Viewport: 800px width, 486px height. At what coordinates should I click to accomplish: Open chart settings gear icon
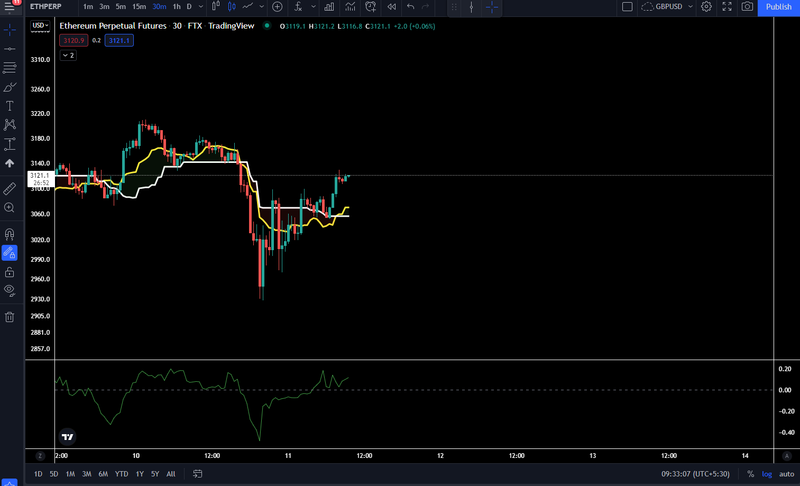point(706,7)
